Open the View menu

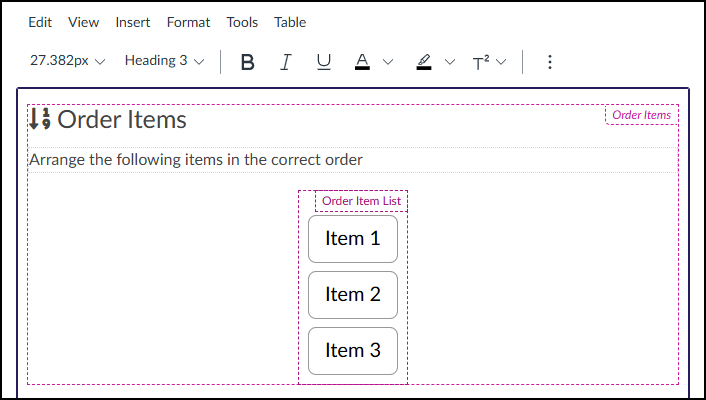coord(83,22)
